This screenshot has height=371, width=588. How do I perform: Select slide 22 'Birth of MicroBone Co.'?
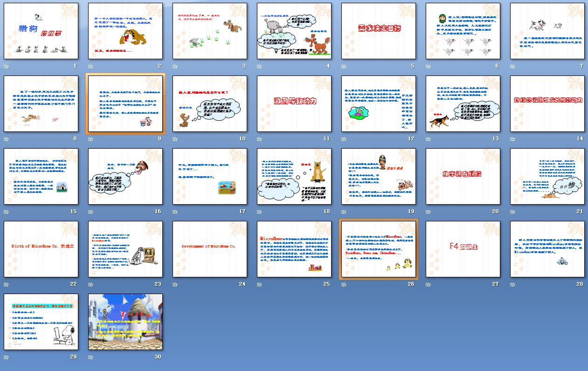click(x=41, y=249)
